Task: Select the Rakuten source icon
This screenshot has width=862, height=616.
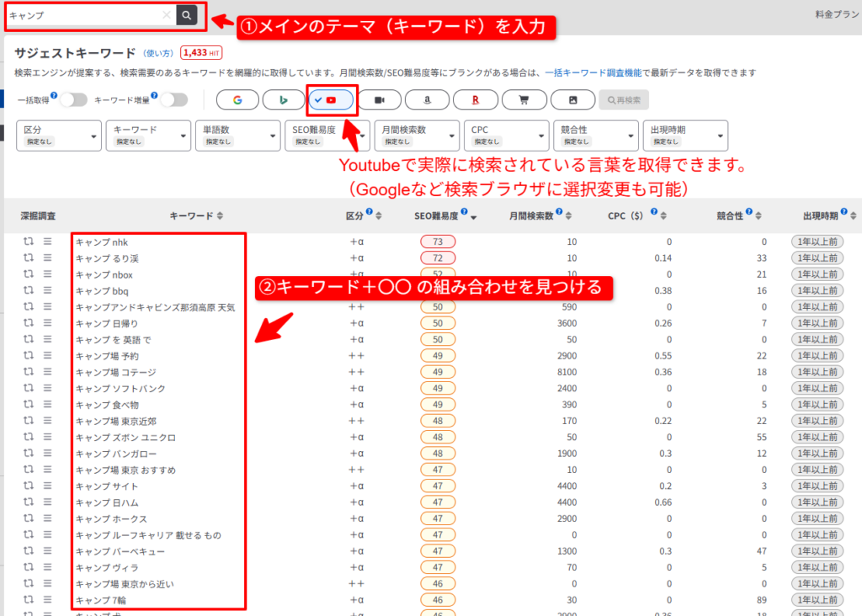Action: (x=475, y=100)
